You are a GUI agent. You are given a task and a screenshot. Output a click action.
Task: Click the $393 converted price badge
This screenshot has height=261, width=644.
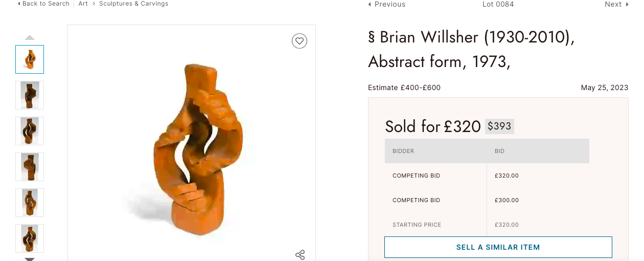click(499, 126)
